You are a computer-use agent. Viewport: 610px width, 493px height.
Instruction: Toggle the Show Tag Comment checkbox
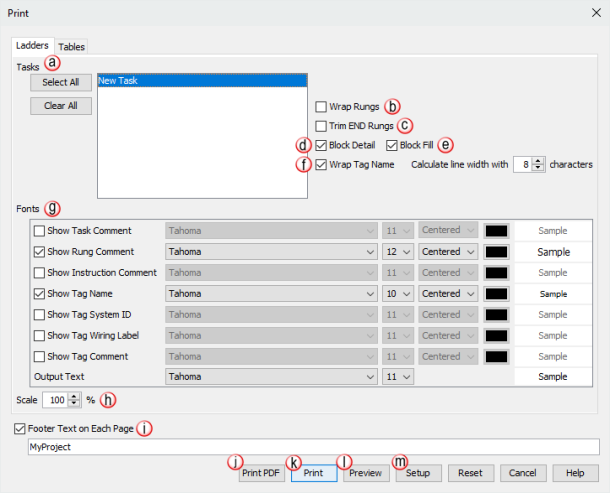39,356
